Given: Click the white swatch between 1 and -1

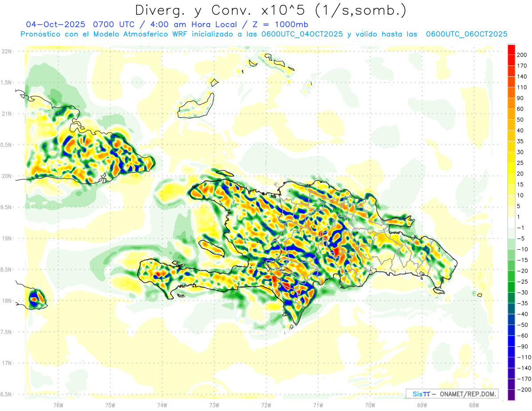Looking at the screenshot, I should [x=511, y=223].
